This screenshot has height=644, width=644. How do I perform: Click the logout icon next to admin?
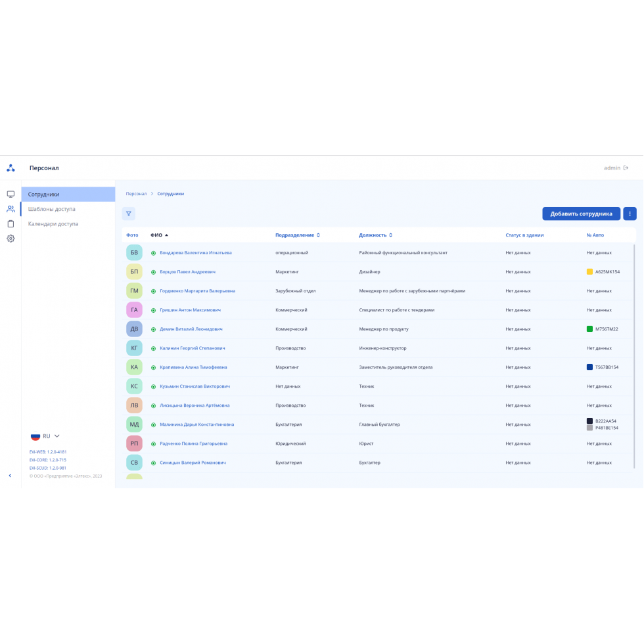(626, 168)
